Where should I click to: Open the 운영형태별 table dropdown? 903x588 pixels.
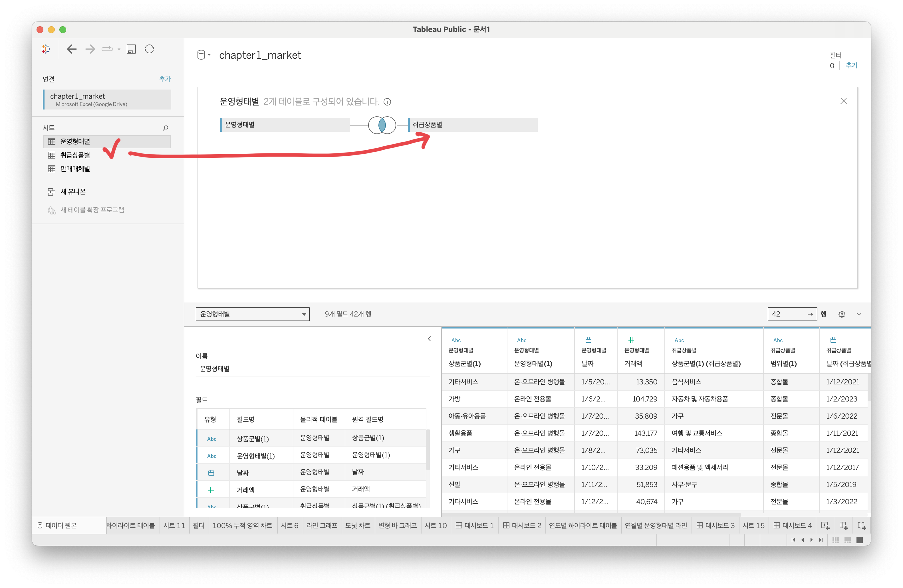coord(252,314)
